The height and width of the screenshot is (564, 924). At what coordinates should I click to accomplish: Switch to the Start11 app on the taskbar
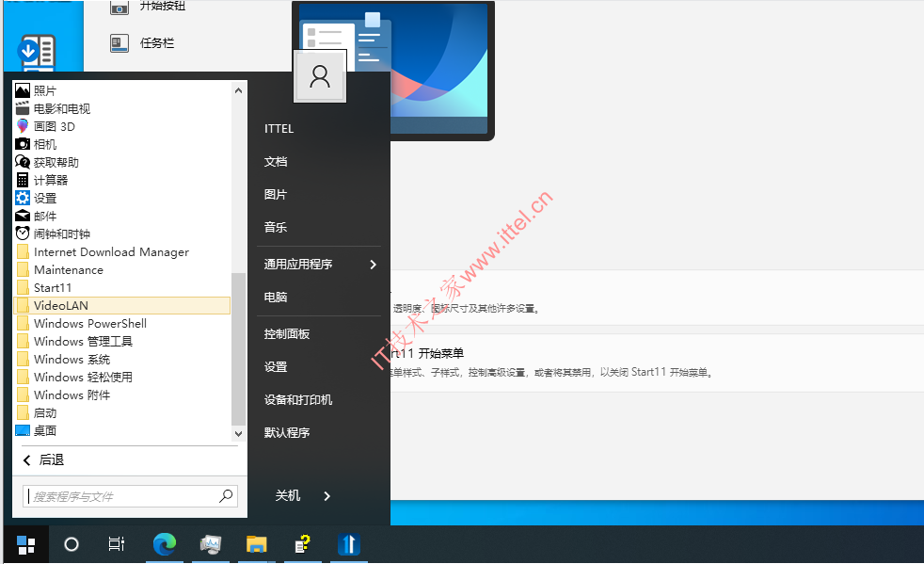click(349, 544)
